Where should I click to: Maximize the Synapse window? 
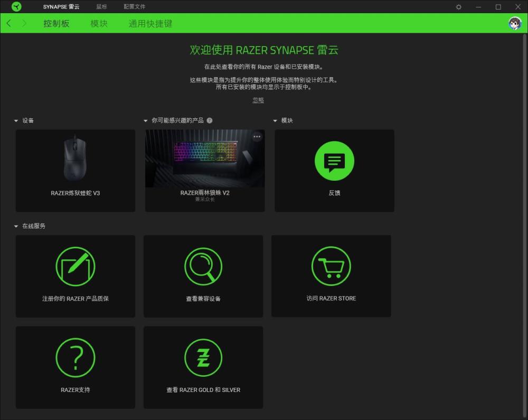498,7
